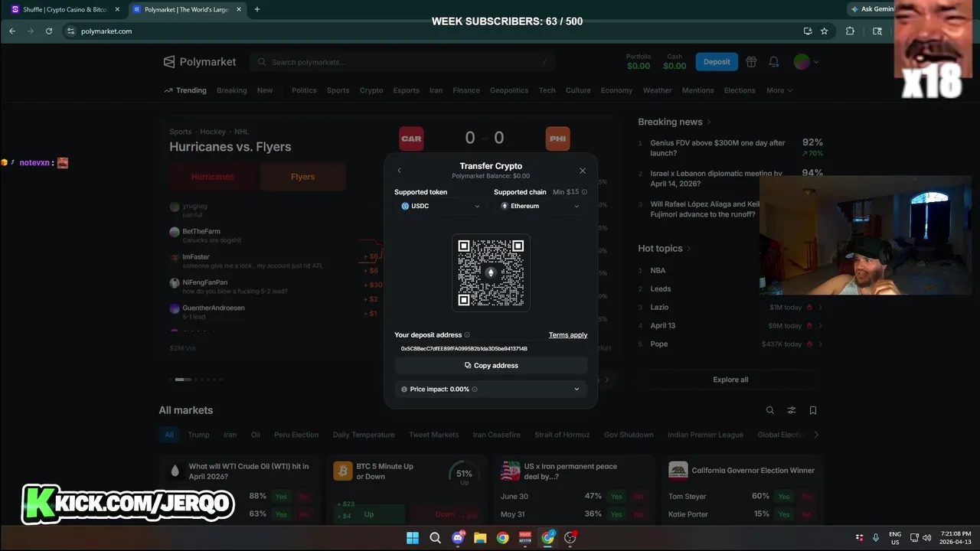Close the Transfer Crypto dialog

click(x=583, y=171)
